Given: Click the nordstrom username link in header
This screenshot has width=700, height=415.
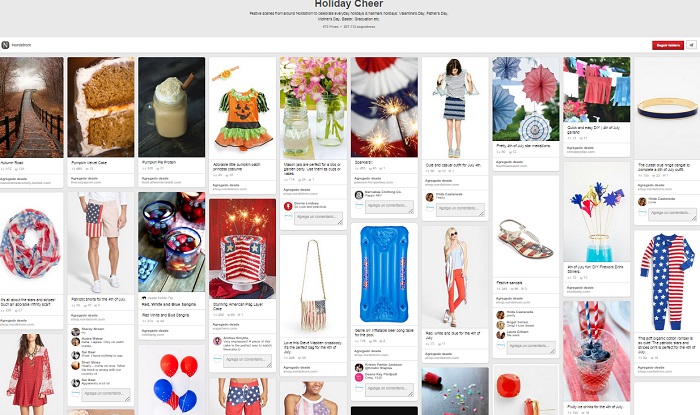Looking at the screenshot, I should pos(21,45).
